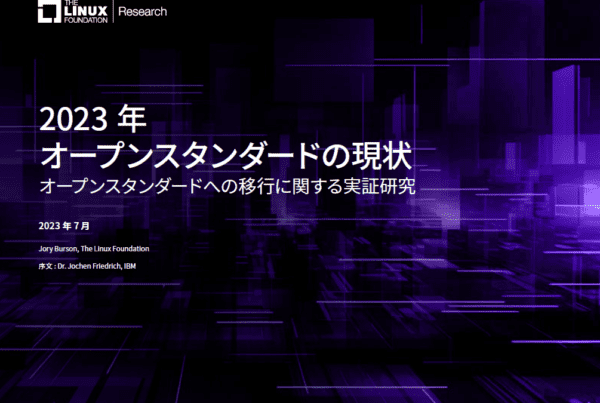
Task: Click the "2023 年" title line
Action: point(93,119)
